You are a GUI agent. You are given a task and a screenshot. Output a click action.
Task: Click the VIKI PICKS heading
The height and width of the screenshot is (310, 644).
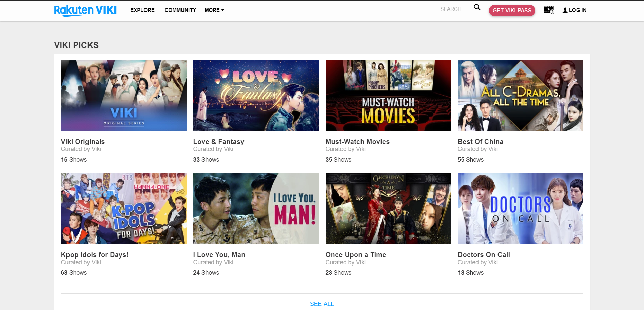click(x=76, y=45)
